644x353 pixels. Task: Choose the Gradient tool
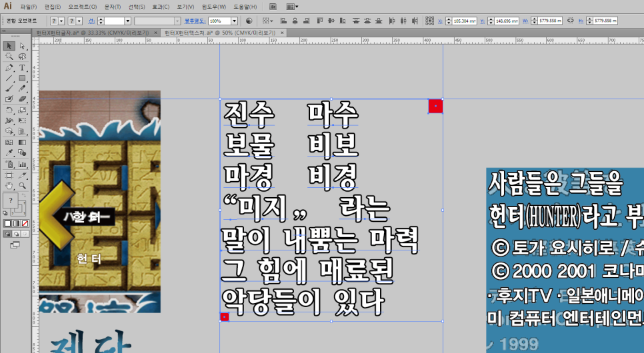[22, 143]
